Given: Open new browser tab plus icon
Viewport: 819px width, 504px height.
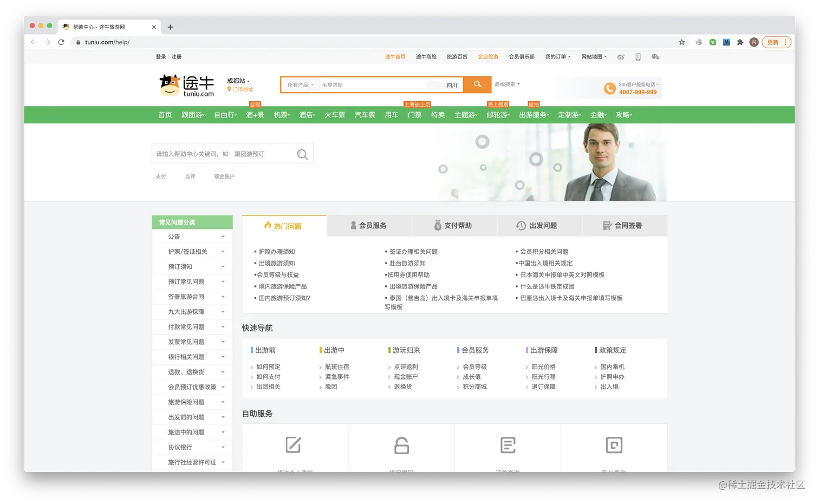Looking at the screenshot, I should click(170, 27).
